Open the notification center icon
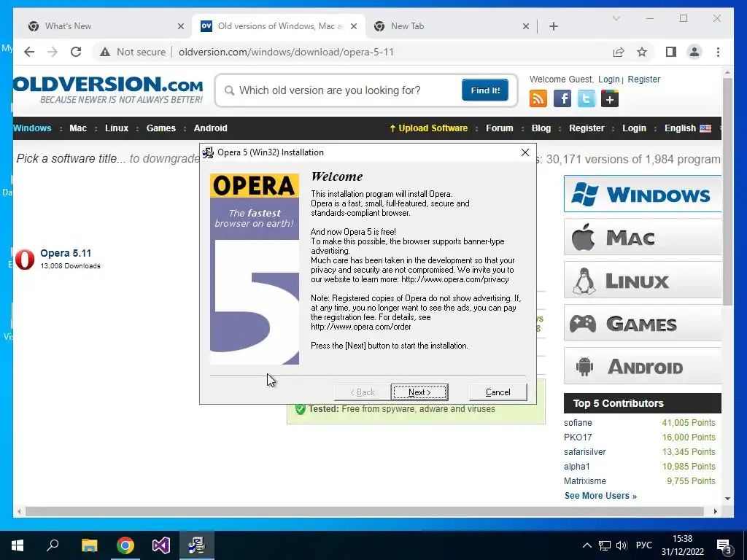The image size is (747, 560). [x=724, y=547]
